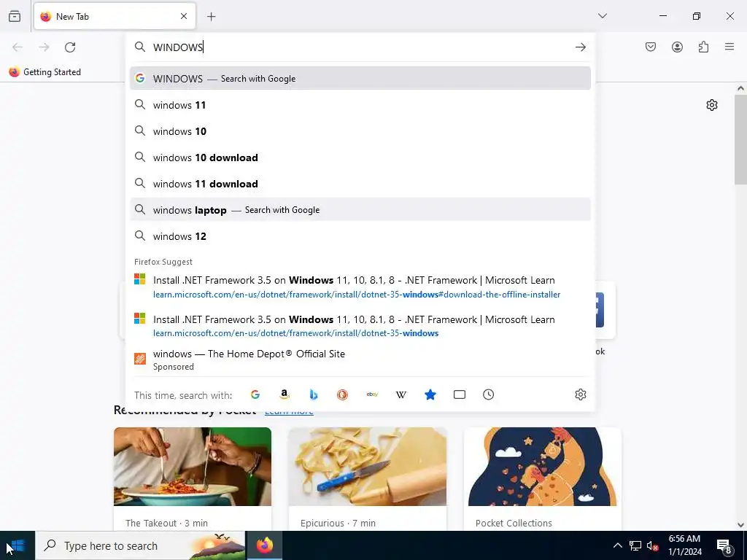This screenshot has height=560, width=747.
Task: Open the Extensions puzzle icon
Action: pyautogui.click(x=703, y=47)
